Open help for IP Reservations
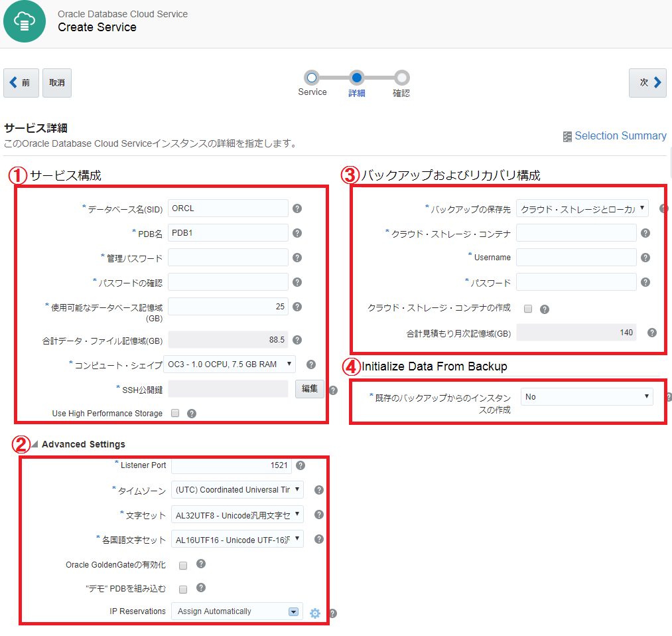 pyautogui.click(x=332, y=613)
